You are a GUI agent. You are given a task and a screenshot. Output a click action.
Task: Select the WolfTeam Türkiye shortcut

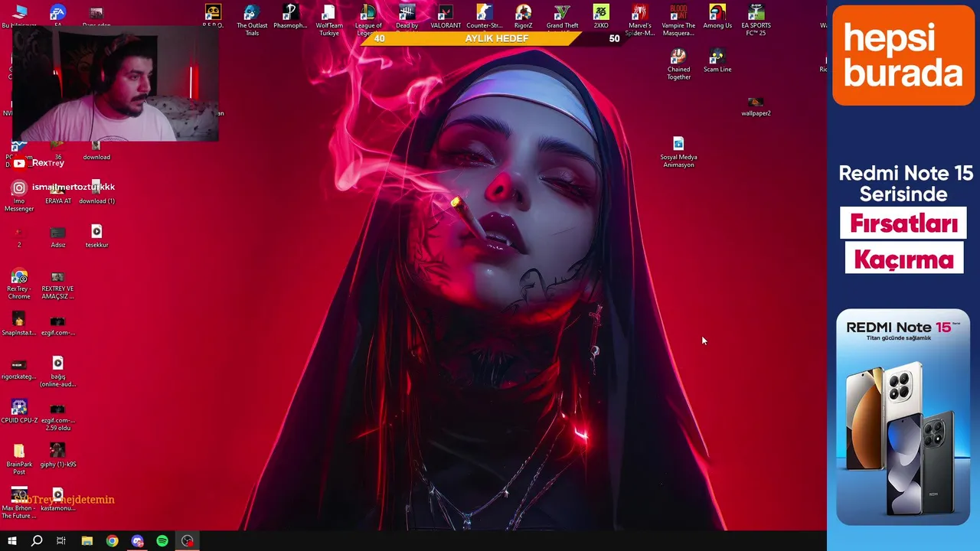click(x=329, y=20)
